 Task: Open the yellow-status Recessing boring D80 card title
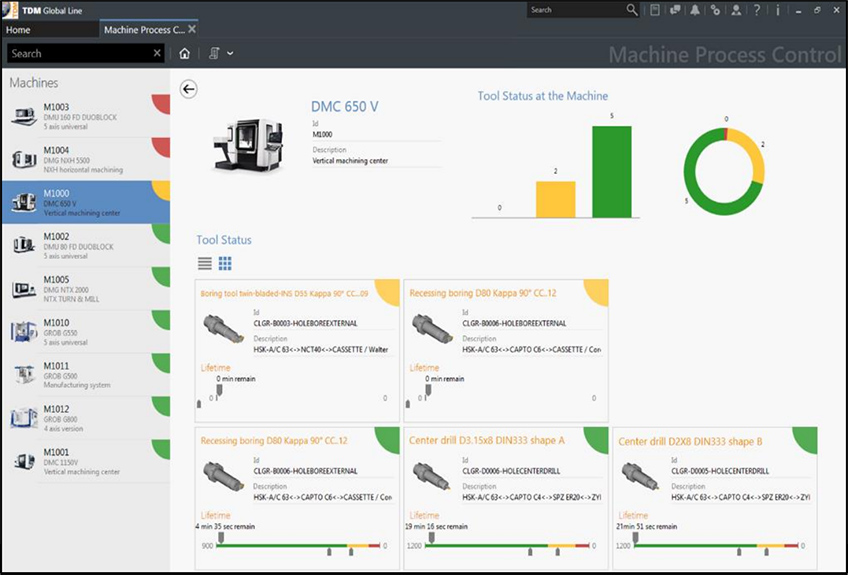483,293
